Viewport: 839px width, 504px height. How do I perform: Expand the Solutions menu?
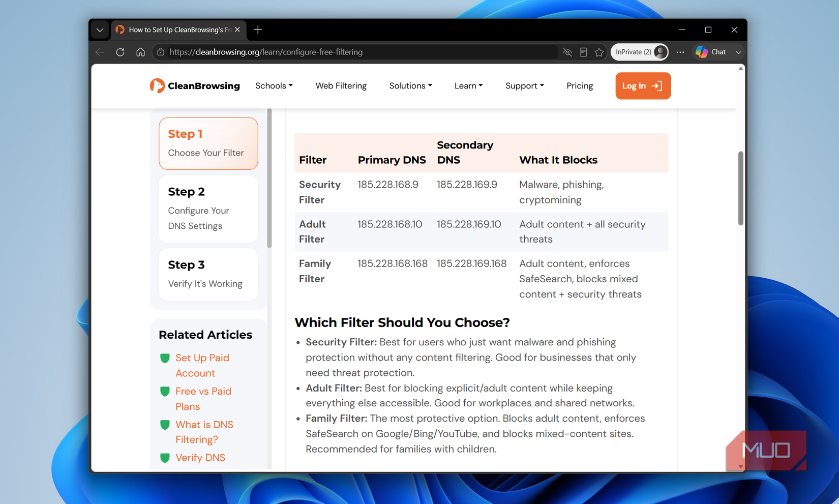click(x=411, y=86)
